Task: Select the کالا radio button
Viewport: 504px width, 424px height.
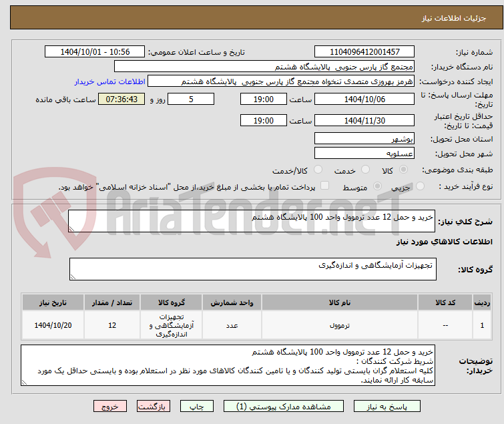Action: pyautogui.click(x=403, y=170)
